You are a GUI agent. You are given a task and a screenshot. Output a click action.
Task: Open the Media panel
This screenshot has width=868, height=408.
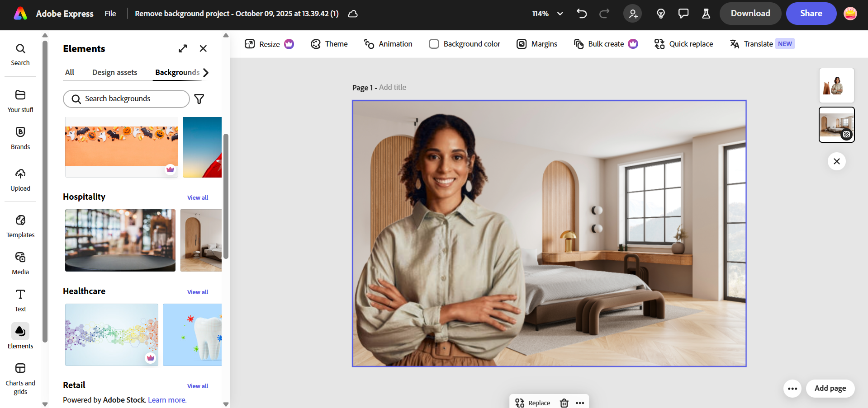[x=20, y=263]
